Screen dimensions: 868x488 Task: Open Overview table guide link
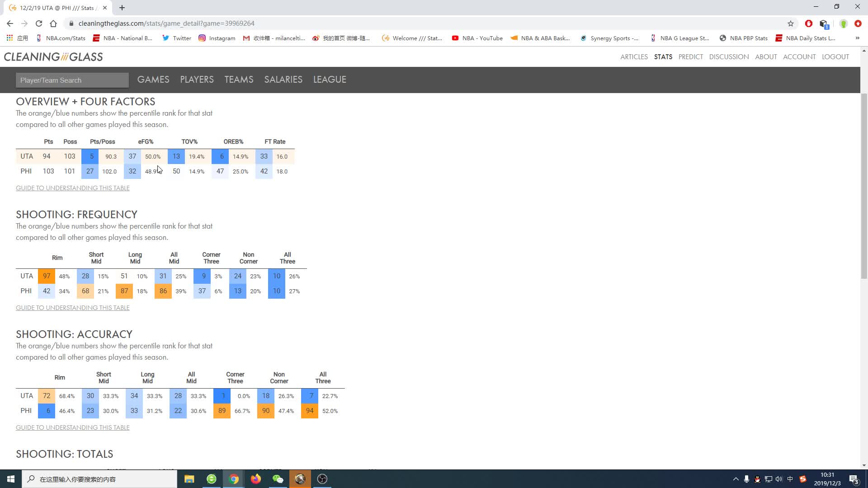coord(72,188)
